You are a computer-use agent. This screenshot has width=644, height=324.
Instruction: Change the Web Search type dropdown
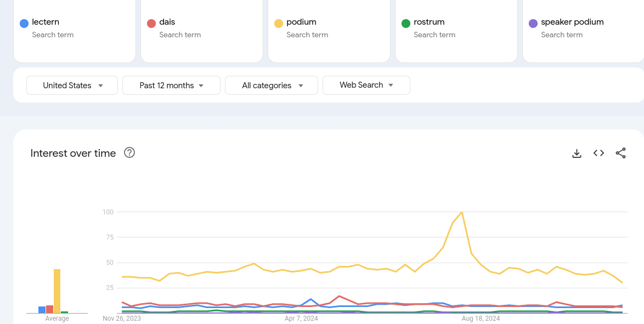pyautogui.click(x=366, y=85)
